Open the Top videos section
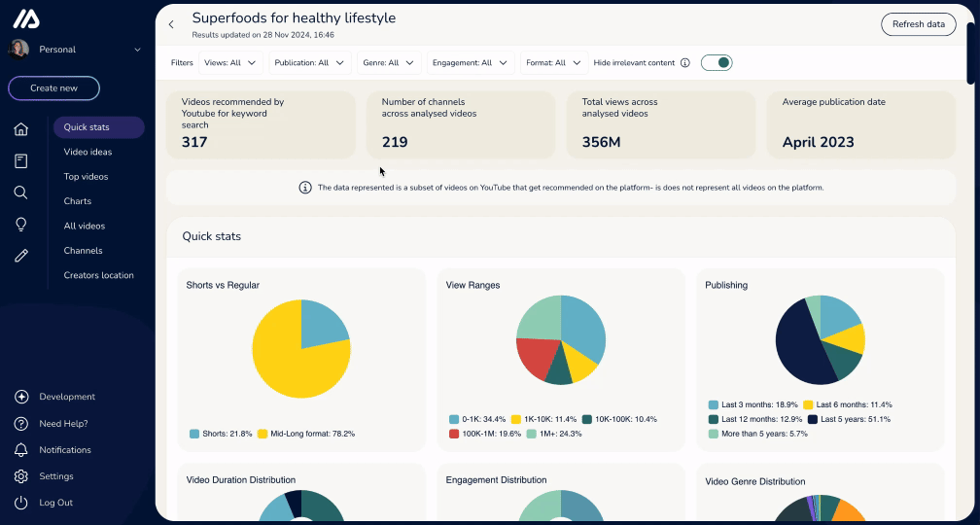This screenshot has width=980, height=525. tap(86, 177)
